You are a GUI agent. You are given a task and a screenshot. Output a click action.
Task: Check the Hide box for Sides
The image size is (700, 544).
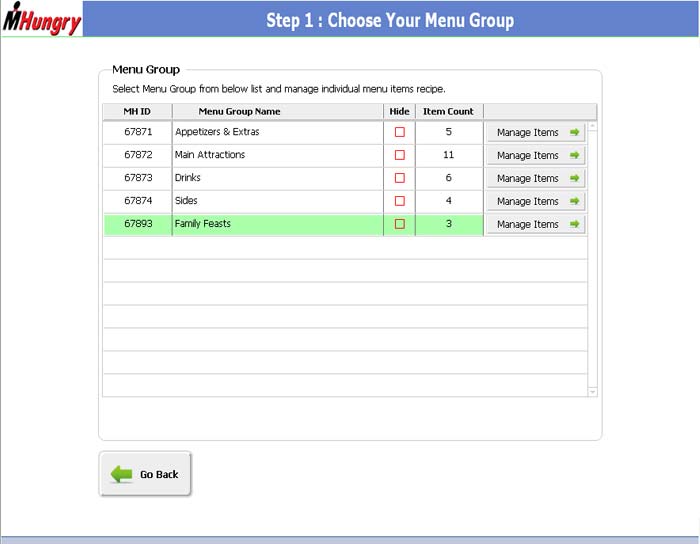pos(400,201)
